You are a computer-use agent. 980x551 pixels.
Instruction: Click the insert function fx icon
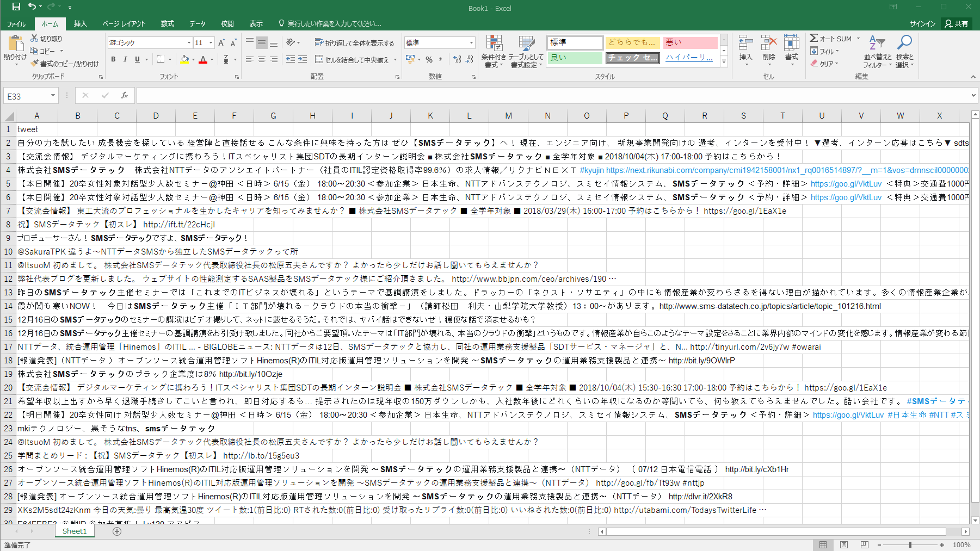(x=125, y=95)
